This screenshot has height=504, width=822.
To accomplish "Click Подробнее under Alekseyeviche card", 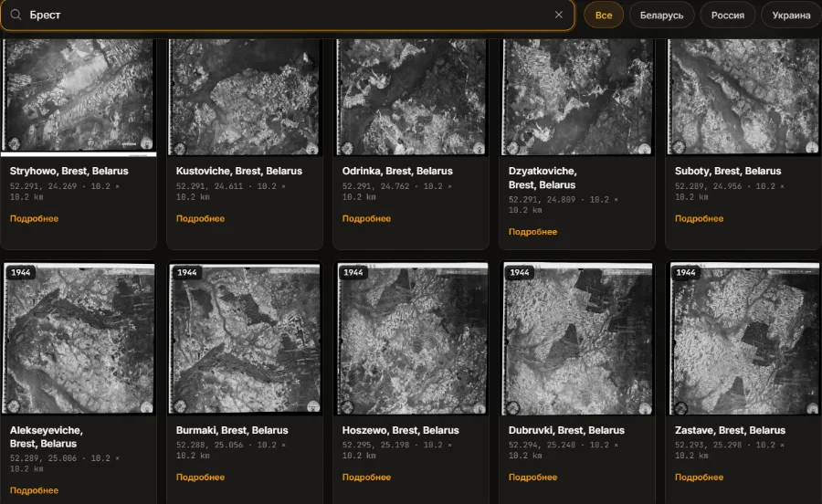I will pyautogui.click(x=34, y=490).
